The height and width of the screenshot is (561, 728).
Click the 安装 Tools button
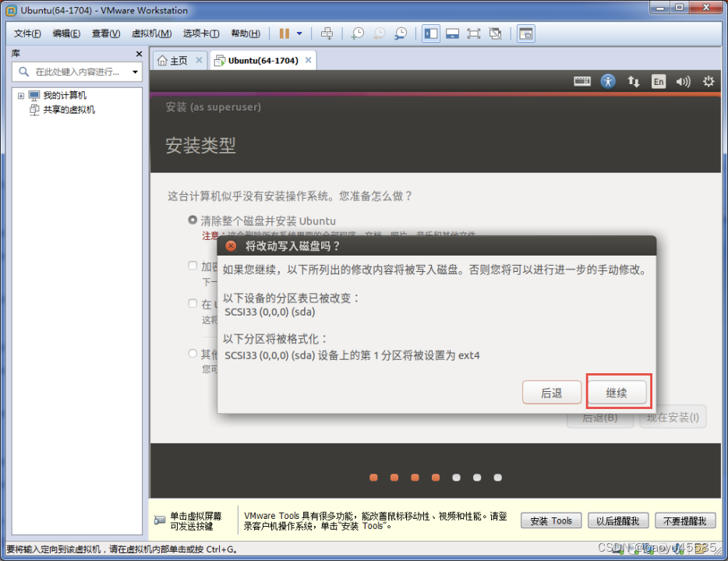pyautogui.click(x=551, y=520)
